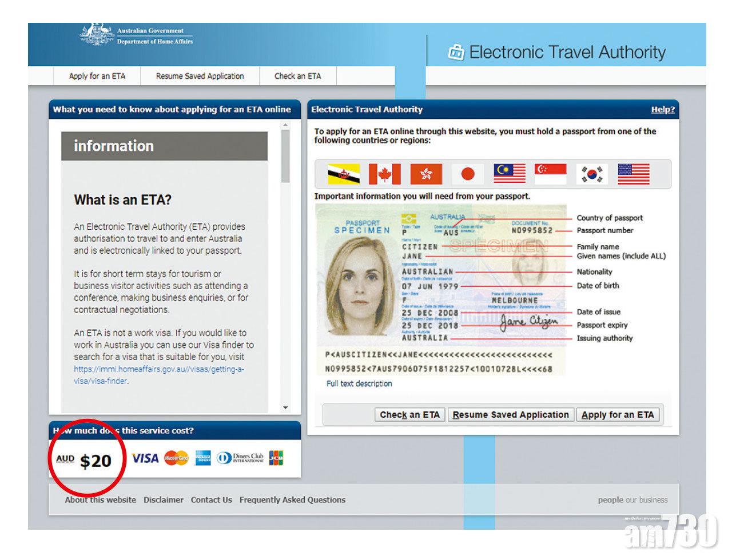Click the Visa card logo
This screenshot has width=732, height=560.
tap(145, 458)
